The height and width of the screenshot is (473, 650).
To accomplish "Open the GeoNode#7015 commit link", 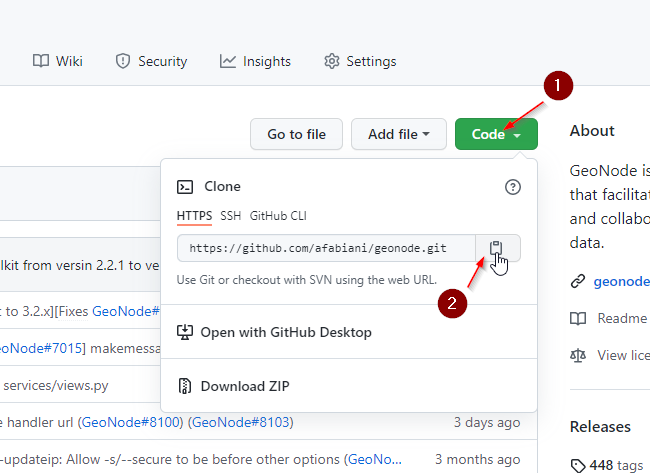I will point(41,348).
